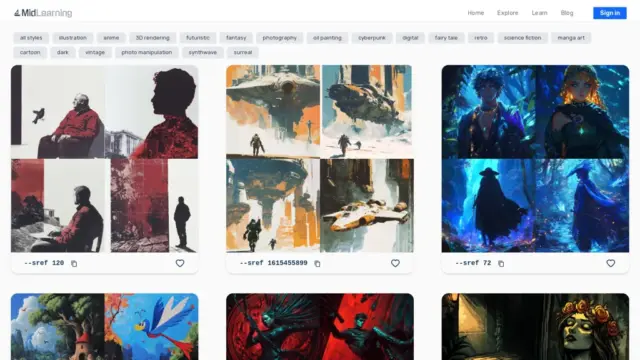Click the MidLearning logo
Image resolution: width=640 pixels, height=360 pixels.
pyautogui.click(x=43, y=13)
